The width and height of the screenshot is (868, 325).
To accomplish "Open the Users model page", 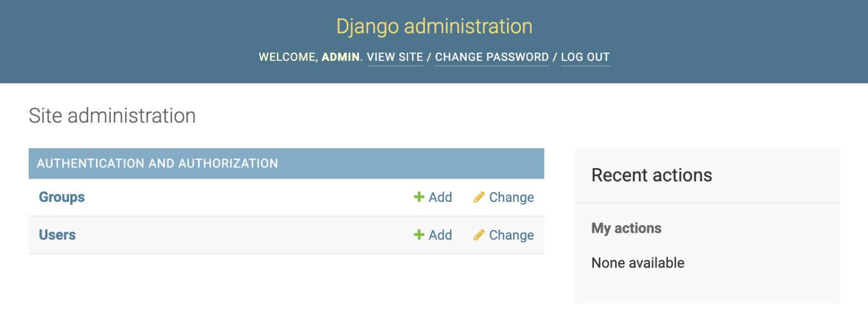I will point(57,235).
